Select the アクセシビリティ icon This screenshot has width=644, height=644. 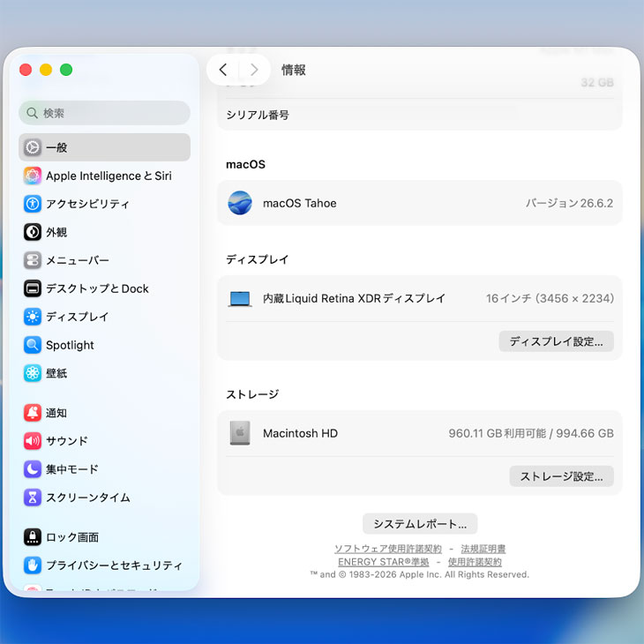33,204
